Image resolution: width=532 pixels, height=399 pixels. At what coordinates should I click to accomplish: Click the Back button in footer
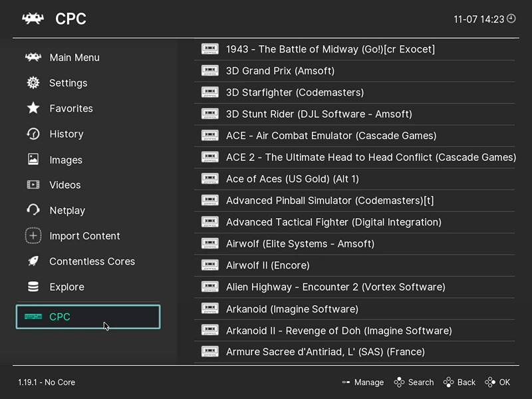coord(459,382)
